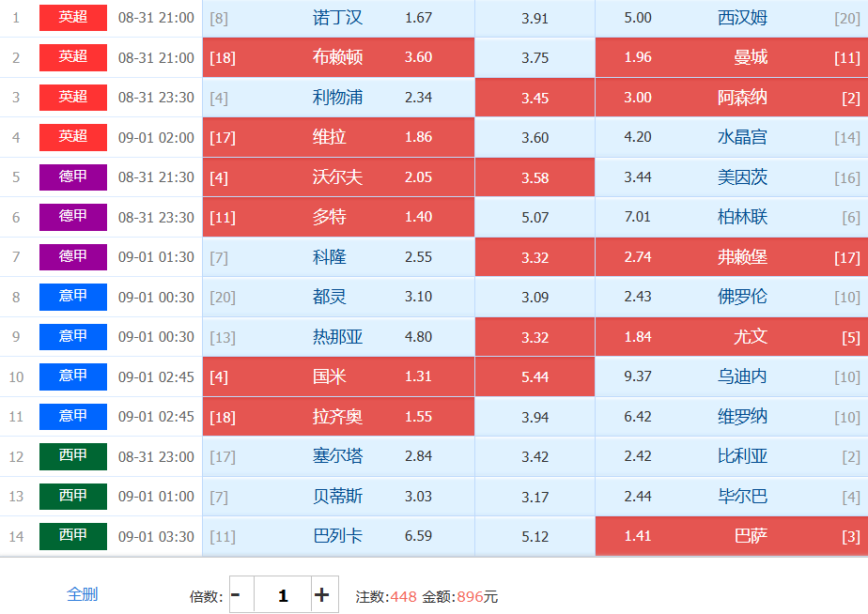Screen dimensions: 868x614
Task: Click the 西甲 league tag in row 14
Action: point(73,535)
